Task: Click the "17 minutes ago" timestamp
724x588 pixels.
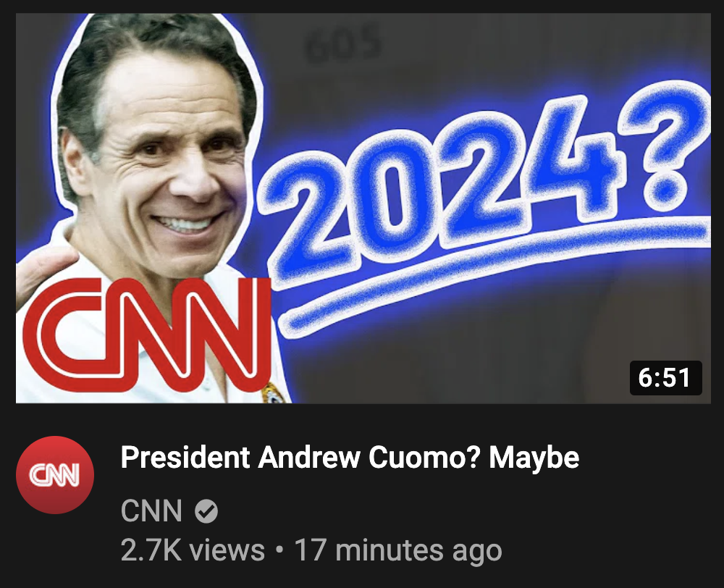Action: [x=397, y=550]
